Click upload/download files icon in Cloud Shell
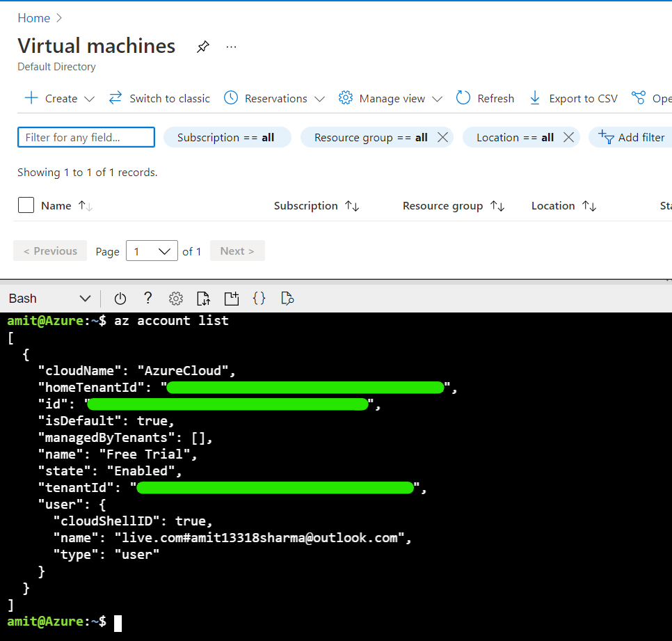Screen dimensions: 672x641 pos(204,299)
